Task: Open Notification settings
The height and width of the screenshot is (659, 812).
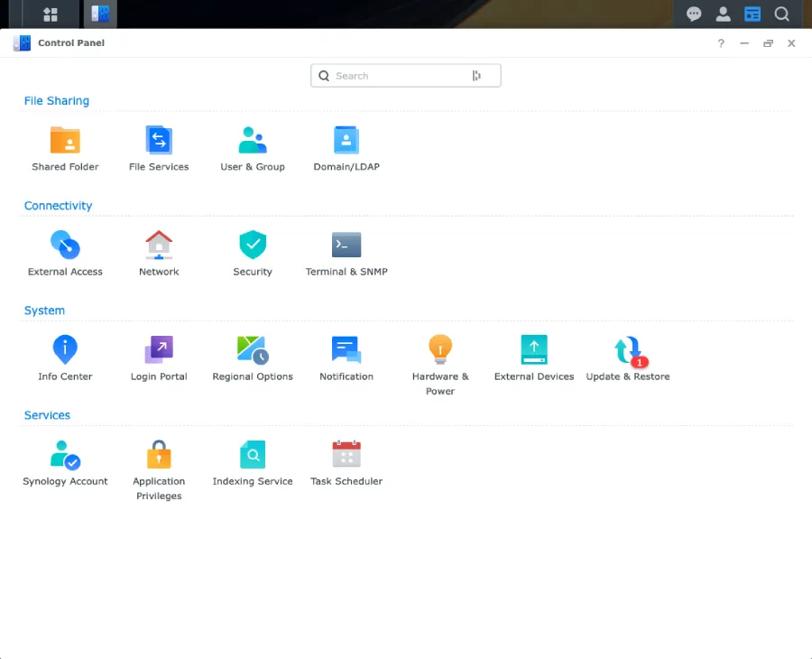Action: pyautogui.click(x=346, y=358)
